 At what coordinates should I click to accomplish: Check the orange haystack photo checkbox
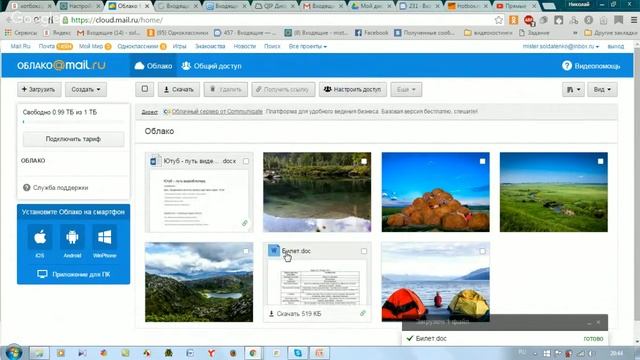pyautogui.click(x=482, y=161)
